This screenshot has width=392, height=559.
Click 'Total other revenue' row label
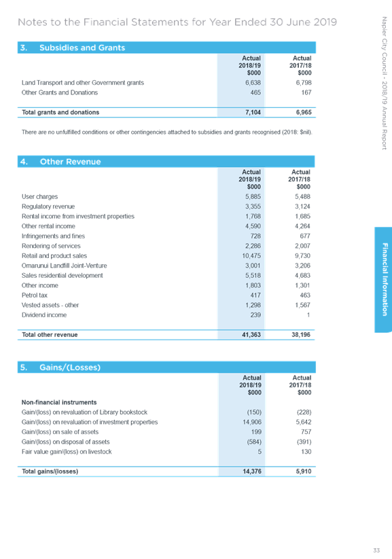pyautogui.click(x=50, y=335)
